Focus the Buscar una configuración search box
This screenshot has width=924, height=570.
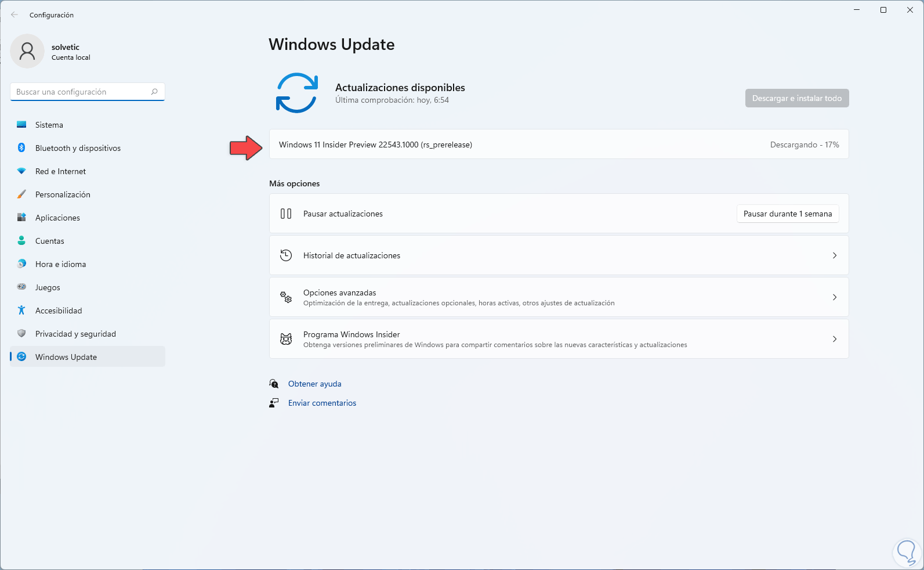pos(88,92)
